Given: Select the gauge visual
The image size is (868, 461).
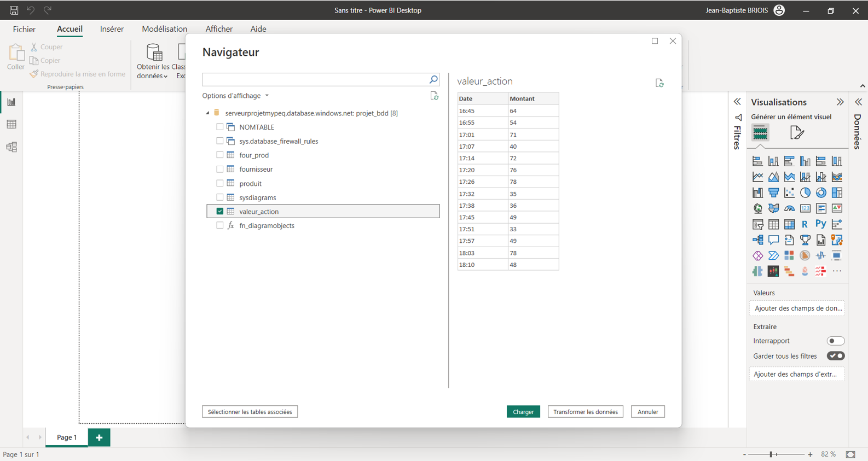Looking at the screenshot, I should click(789, 208).
